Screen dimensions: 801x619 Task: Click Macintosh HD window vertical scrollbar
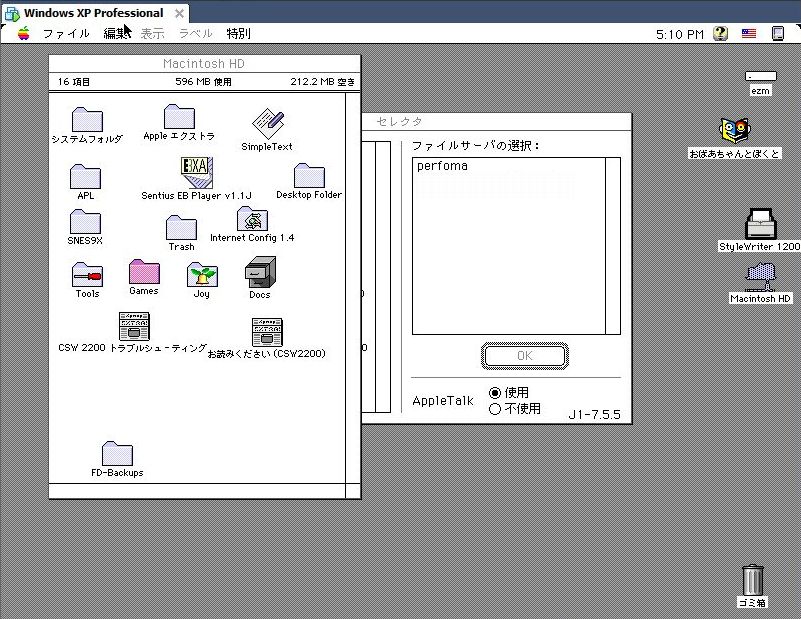pyautogui.click(x=353, y=288)
